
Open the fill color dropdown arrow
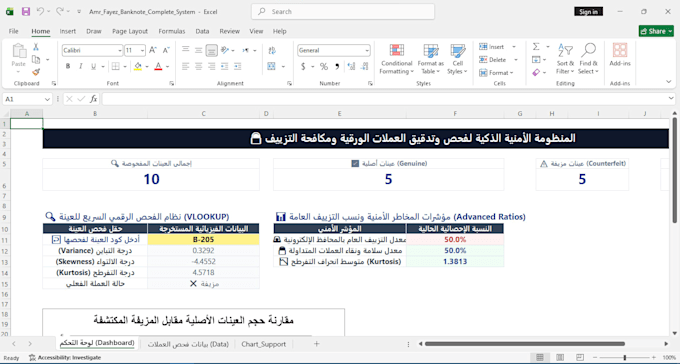[147, 66]
